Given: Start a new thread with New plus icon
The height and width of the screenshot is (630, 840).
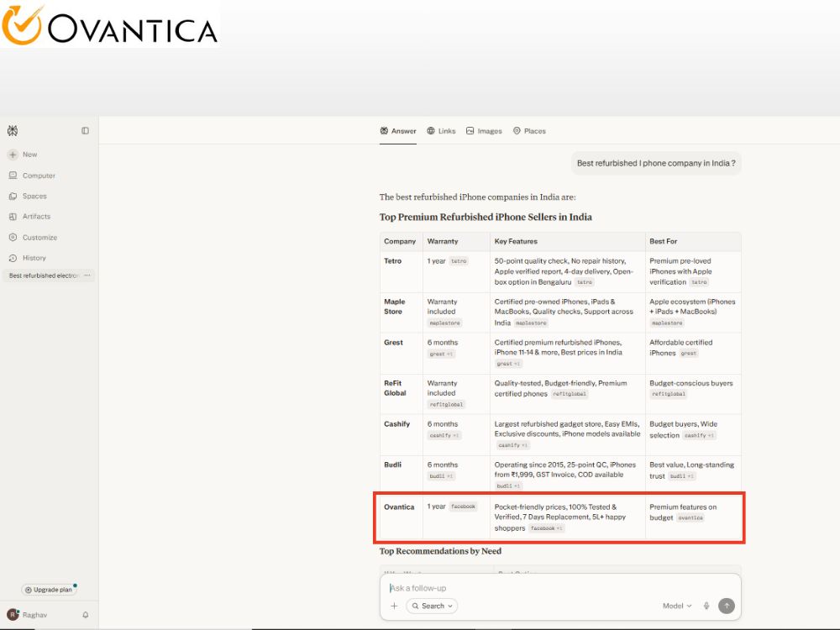Looking at the screenshot, I should (13, 155).
